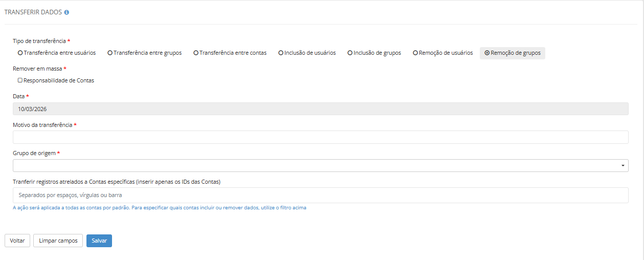Click the Limpar campos button
Screen dimensions: 644x260
(x=58, y=241)
